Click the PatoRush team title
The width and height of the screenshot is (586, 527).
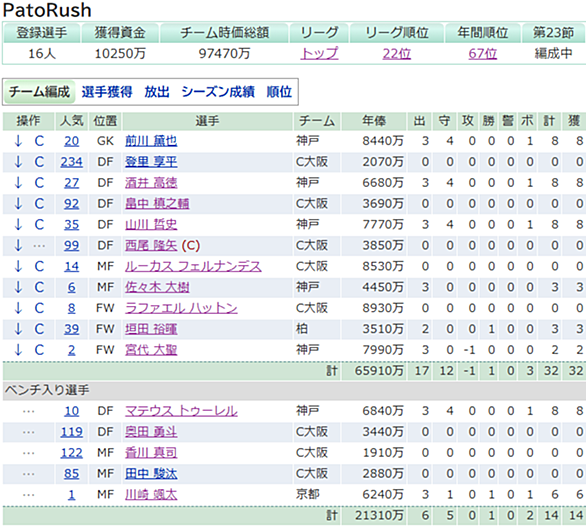point(47,10)
